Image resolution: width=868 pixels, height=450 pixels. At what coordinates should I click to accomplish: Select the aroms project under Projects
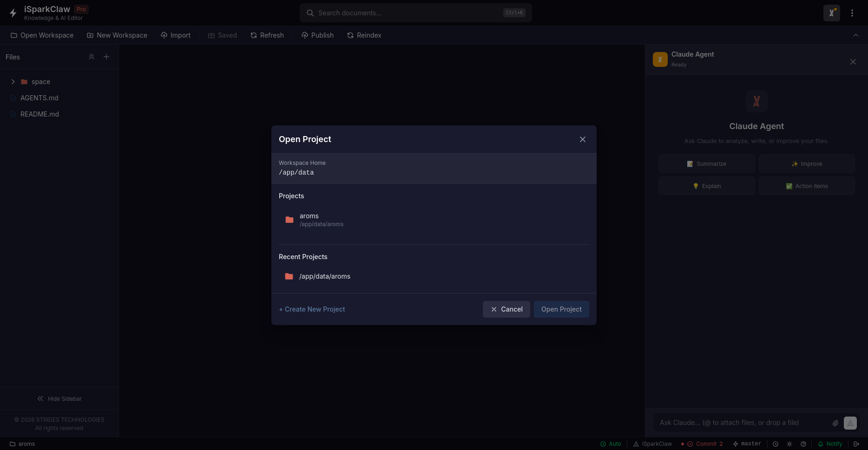(434, 220)
